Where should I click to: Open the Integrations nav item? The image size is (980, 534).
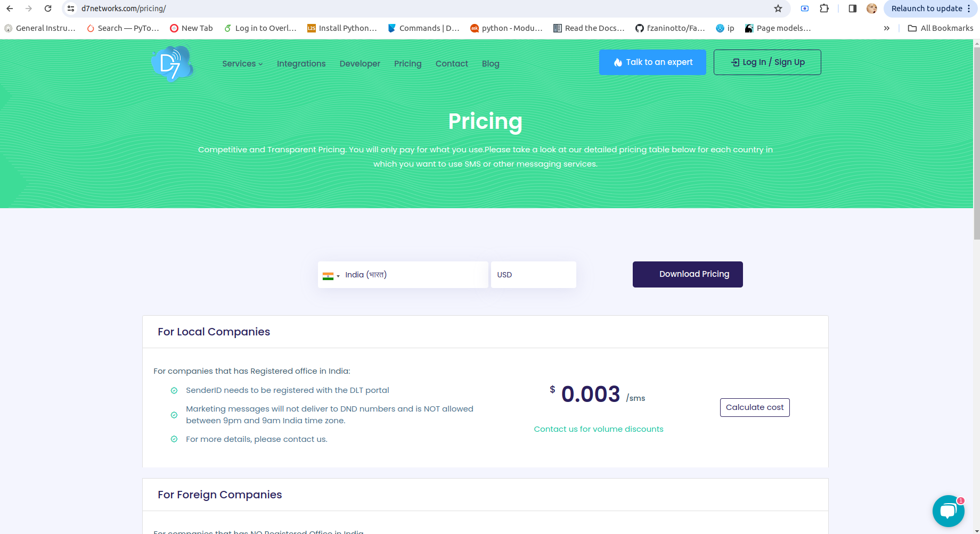click(x=301, y=64)
